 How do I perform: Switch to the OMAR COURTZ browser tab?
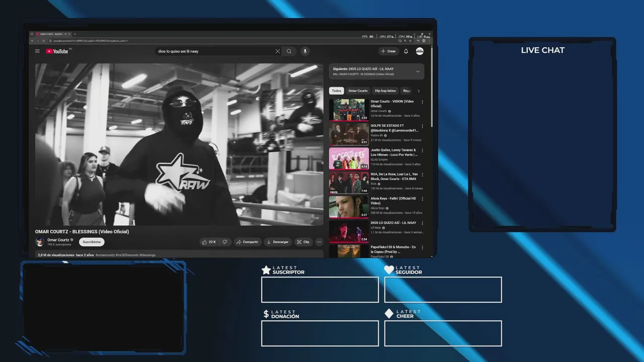click(52, 34)
